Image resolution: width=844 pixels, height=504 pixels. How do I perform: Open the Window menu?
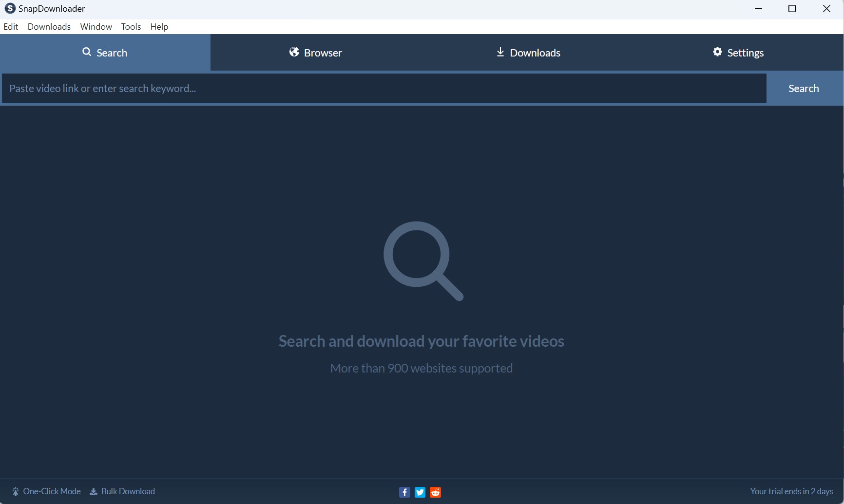coord(96,27)
